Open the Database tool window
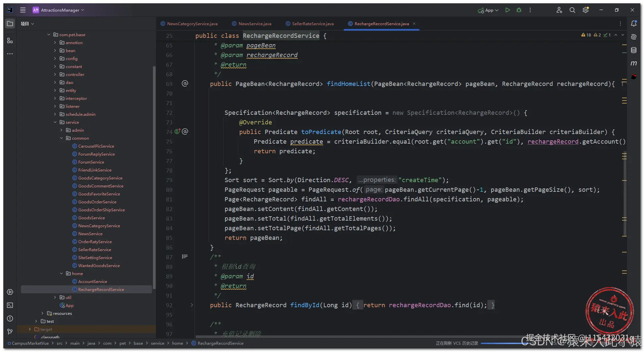The height and width of the screenshot is (352, 644). pos(634,50)
